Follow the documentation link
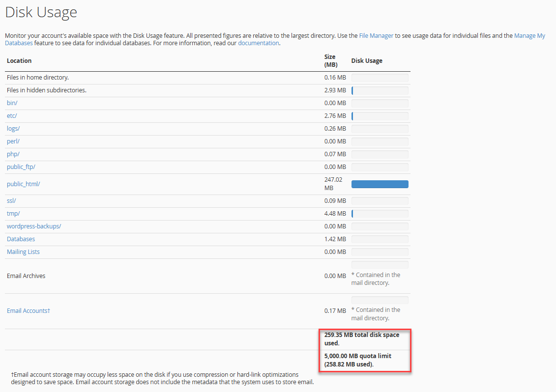This screenshot has width=556, height=392. [259, 43]
